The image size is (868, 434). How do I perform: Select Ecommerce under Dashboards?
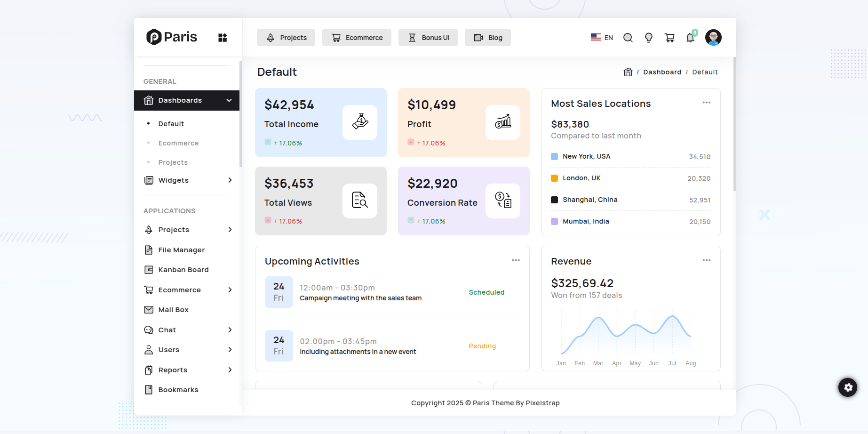pyautogui.click(x=178, y=143)
